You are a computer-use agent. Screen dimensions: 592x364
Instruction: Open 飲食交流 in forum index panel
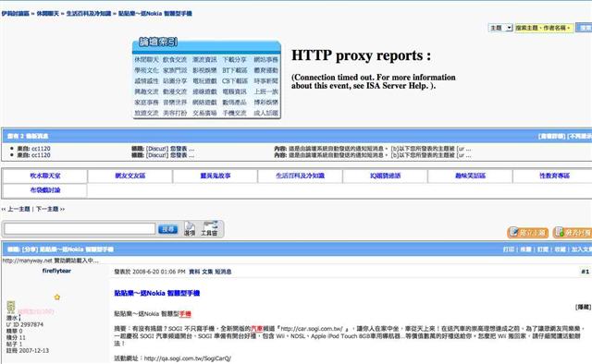[x=175, y=60]
